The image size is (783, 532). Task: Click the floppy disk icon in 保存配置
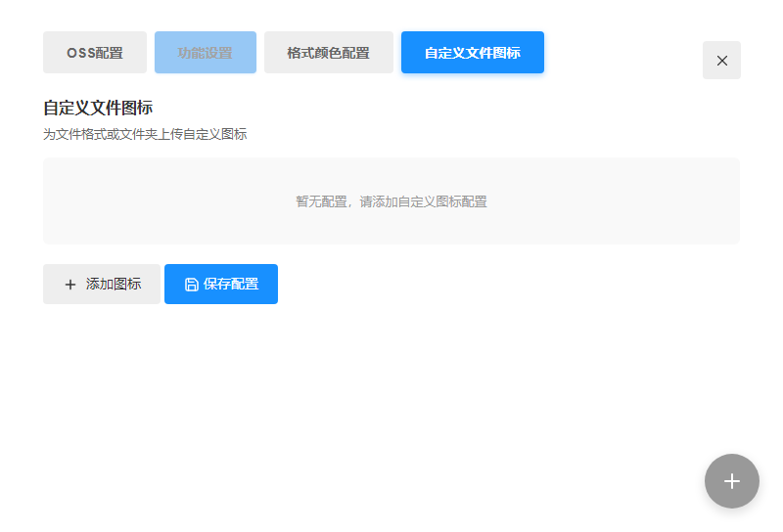[192, 285]
